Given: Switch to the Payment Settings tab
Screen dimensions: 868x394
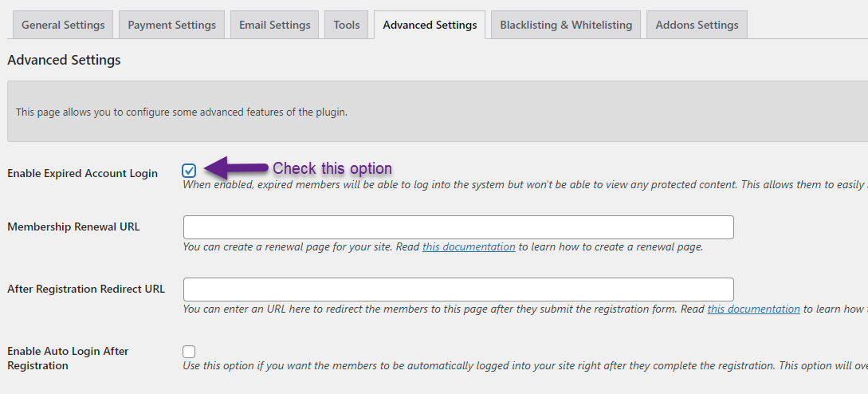Looking at the screenshot, I should tap(171, 25).
